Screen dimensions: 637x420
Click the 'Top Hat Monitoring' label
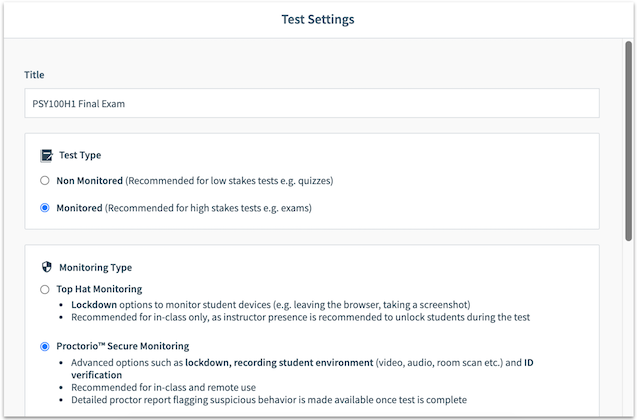[x=99, y=289]
